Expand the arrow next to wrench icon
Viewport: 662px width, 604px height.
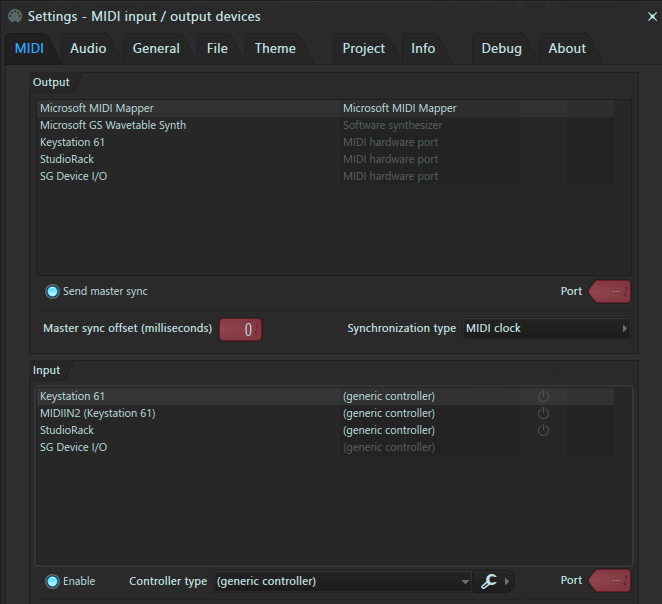click(x=507, y=581)
